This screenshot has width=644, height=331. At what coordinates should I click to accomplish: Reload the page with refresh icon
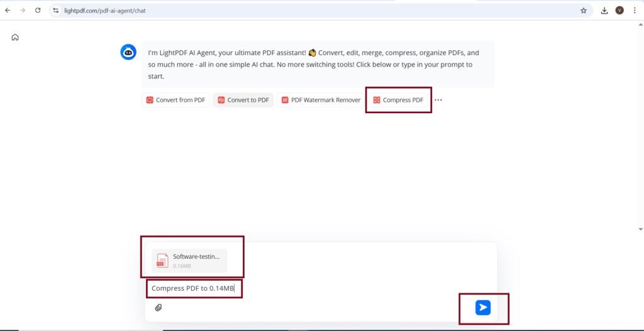point(38,11)
